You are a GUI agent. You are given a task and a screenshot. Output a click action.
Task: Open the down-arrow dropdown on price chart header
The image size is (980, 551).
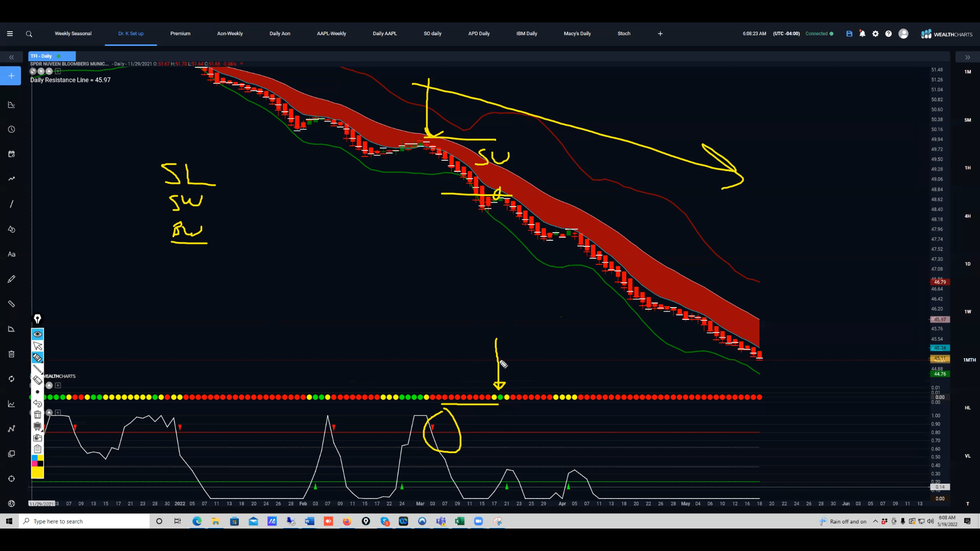click(x=41, y=71)
